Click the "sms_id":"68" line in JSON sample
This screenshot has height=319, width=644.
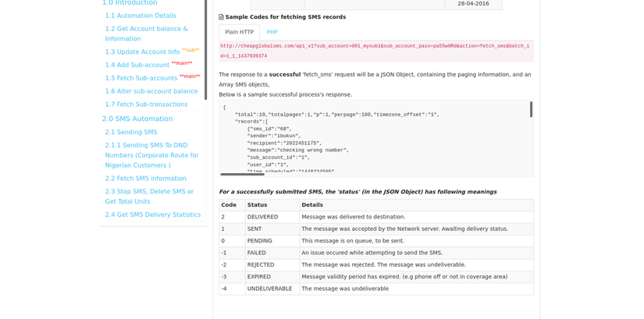point(269,129)
